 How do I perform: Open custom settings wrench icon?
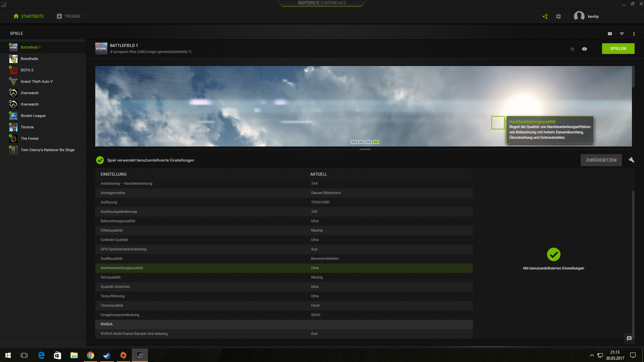(631, 160)
